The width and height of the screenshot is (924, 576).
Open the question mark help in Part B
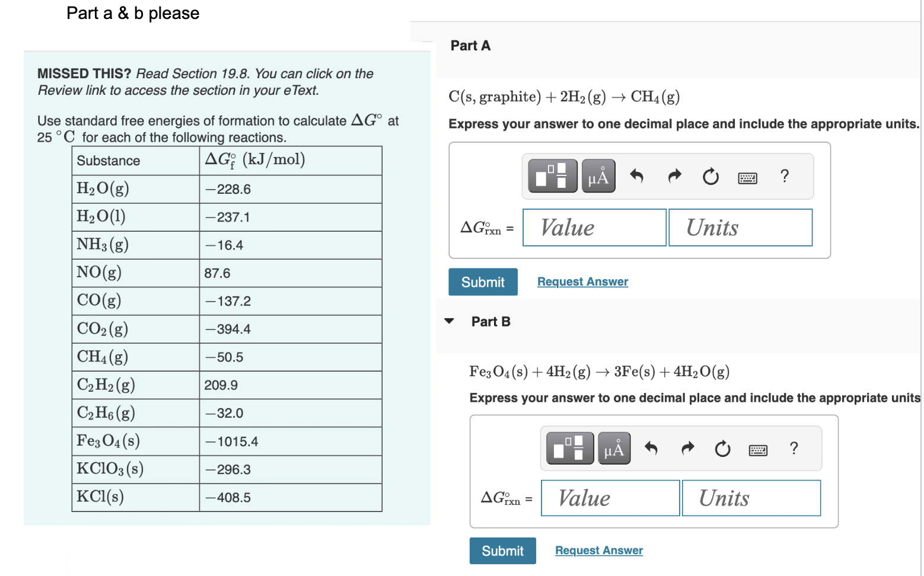coord(794,449)
